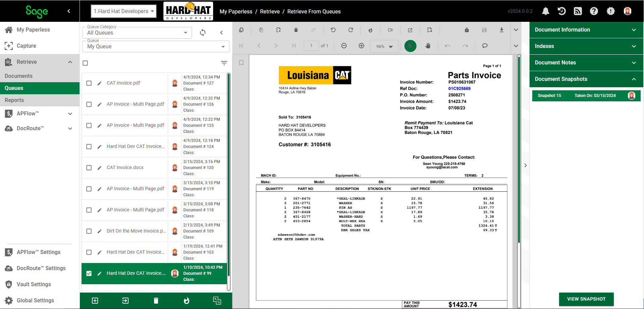Collapse the queue list panel
Viewport: 644px width, 309px height.
coord(221,33)
